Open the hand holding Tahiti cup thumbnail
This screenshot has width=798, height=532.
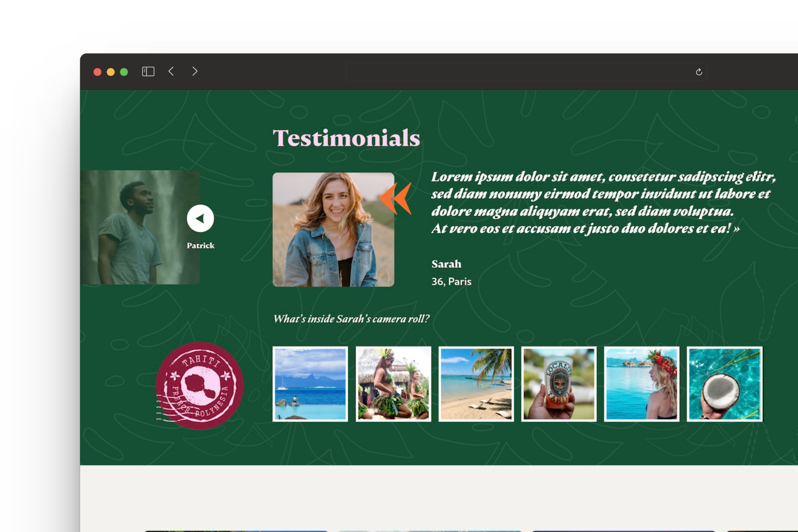(x=559, y=384)
